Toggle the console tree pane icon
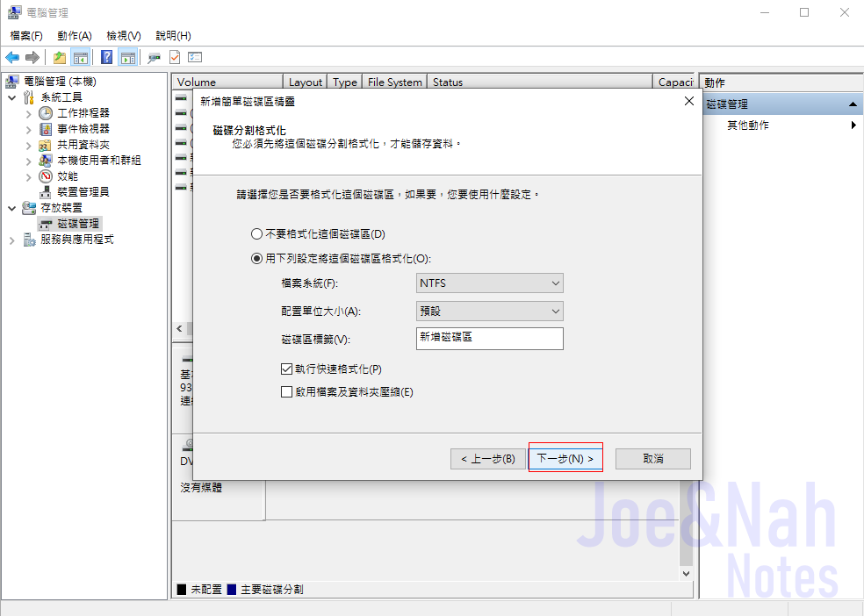This screenshot has height=616, width=864. point(80,56)
